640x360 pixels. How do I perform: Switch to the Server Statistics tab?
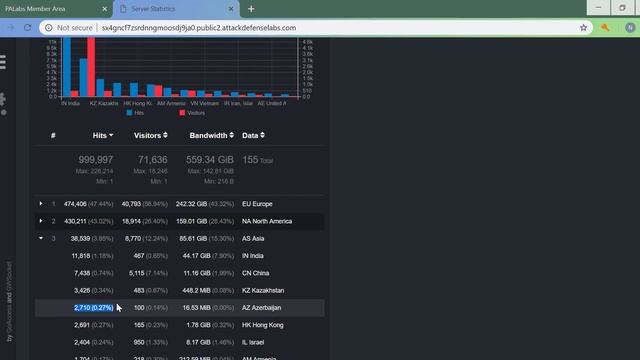[x=176, y=9]
